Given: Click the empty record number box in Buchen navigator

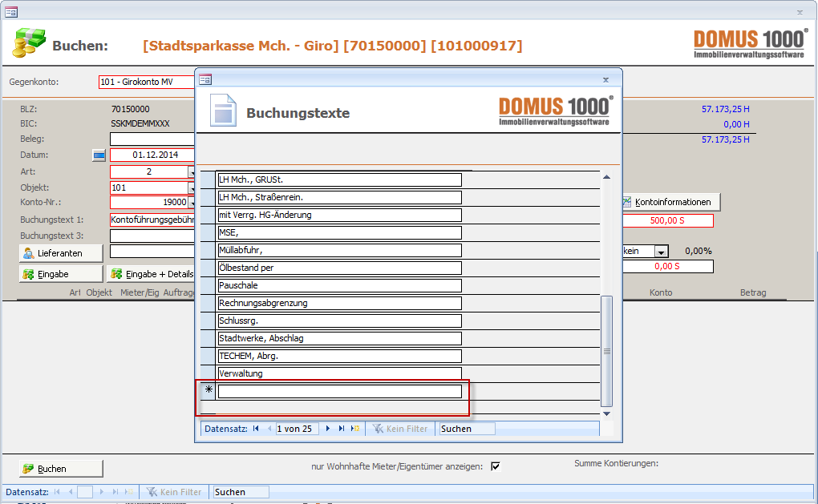Looking at the screenshot, I should tap(85, 491).
